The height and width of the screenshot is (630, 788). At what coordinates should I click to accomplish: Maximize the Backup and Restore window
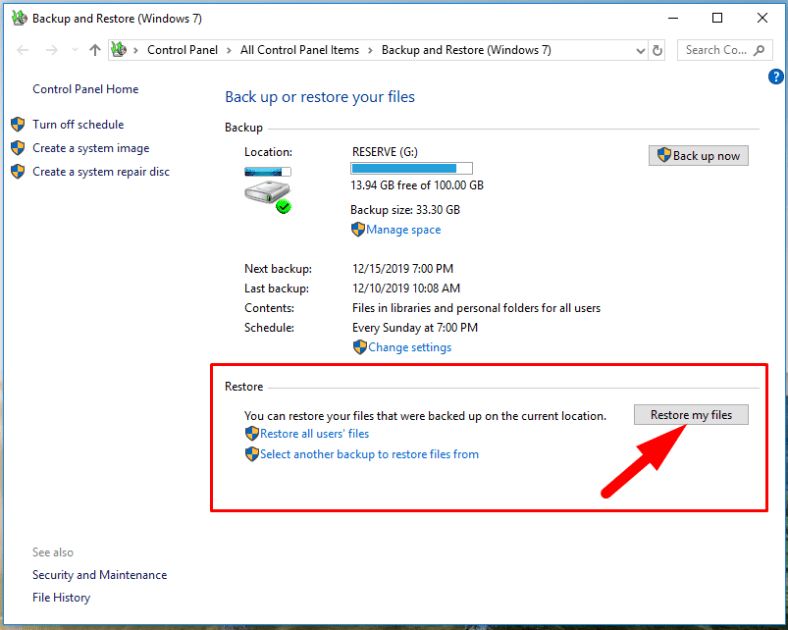point(717,19)
